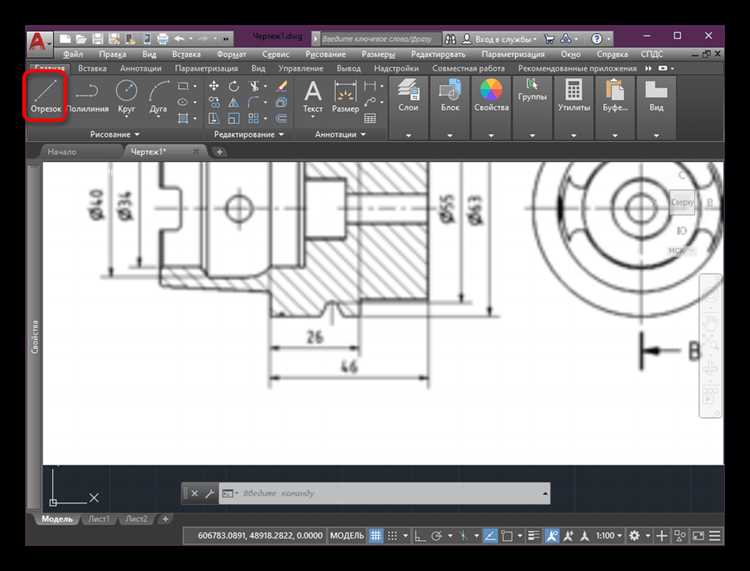Open the status bar customization menu icon
Viewport: 750px width, 571px height.
715,536
